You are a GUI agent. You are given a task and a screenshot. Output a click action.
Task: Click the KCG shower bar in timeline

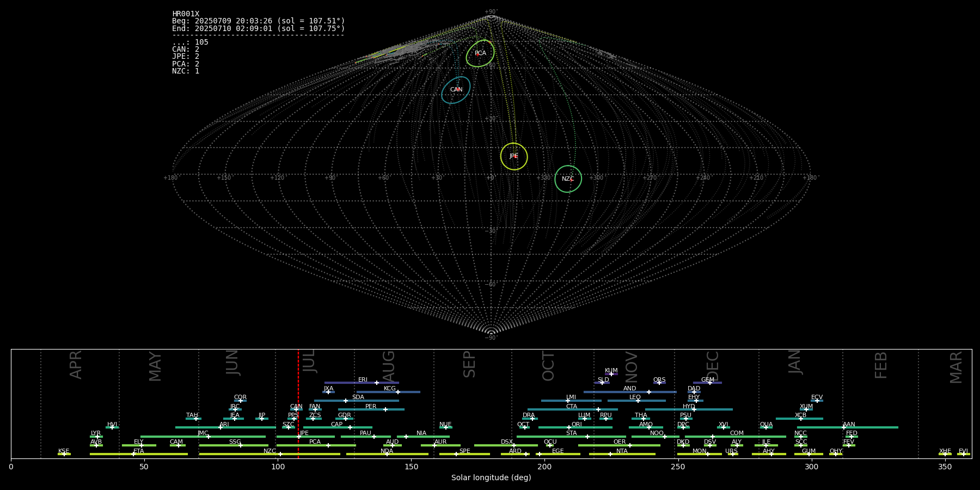388,392
